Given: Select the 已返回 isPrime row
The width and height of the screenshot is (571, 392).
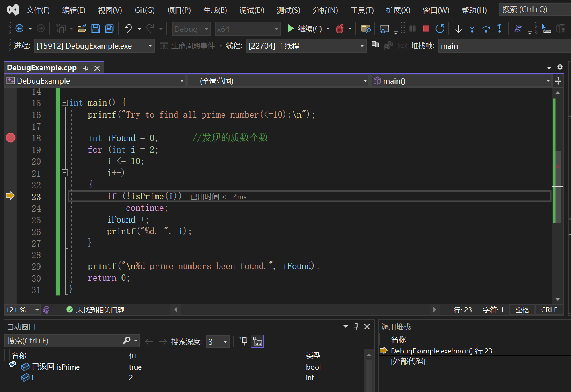Looking at the screenshot, I should click(x=187, y=367).
